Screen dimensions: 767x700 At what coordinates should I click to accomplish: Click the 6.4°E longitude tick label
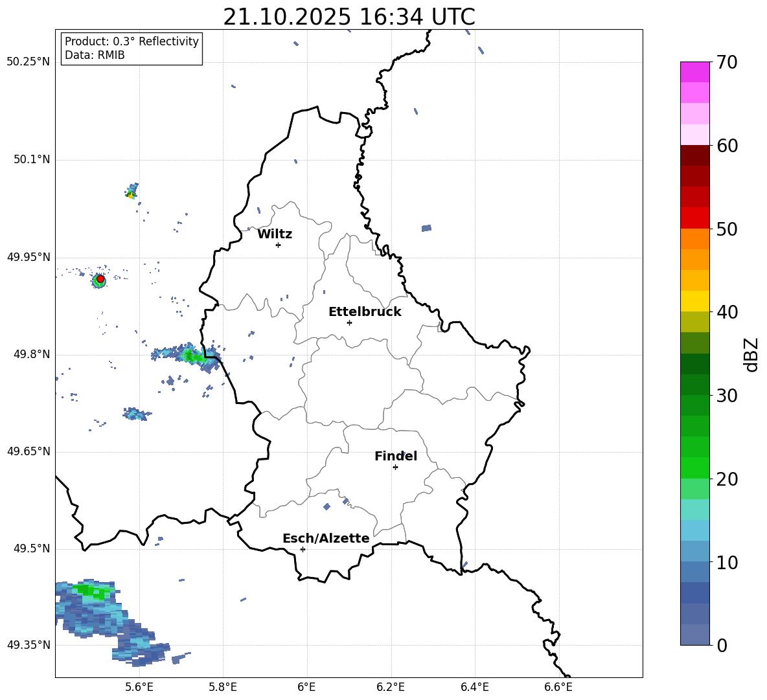click(474, 687)
